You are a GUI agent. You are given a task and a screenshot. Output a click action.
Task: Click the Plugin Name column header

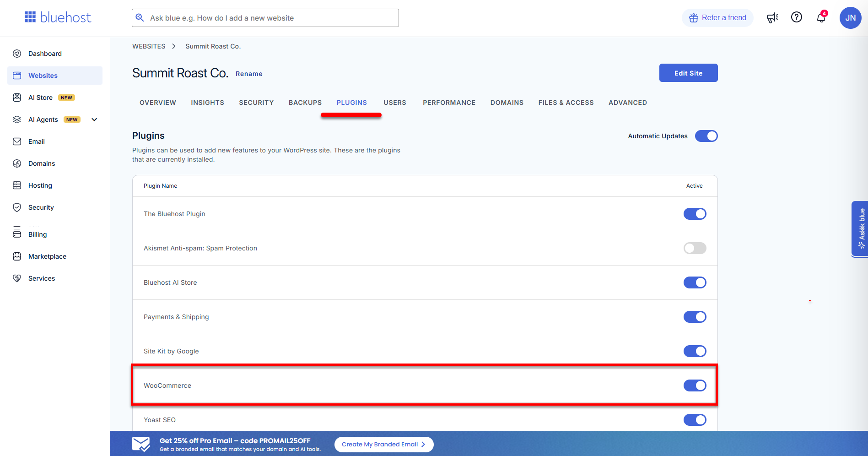click(x=160, y=186)
